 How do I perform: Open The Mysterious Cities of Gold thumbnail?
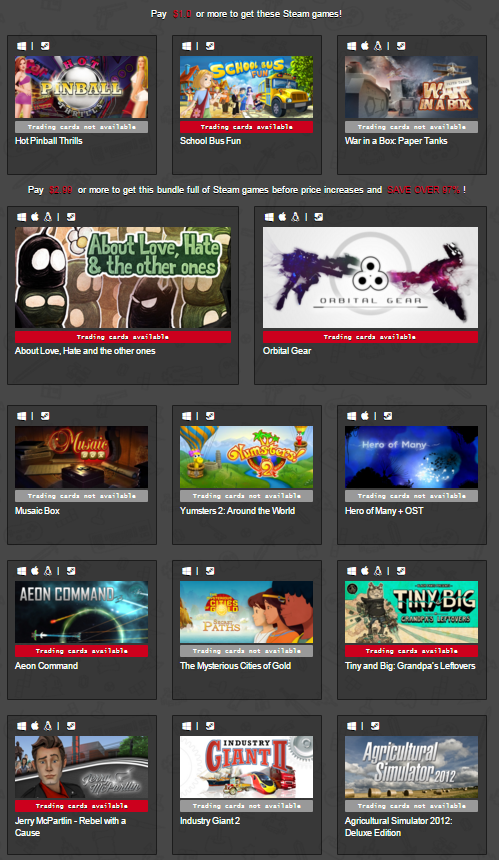coord(246,612)
